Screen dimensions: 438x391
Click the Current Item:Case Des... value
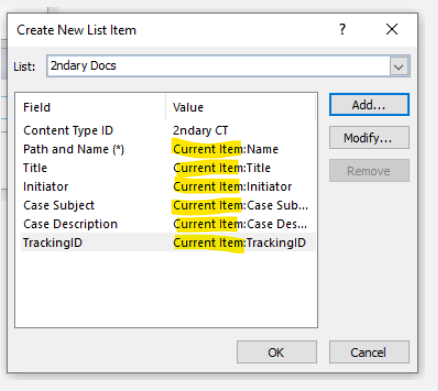[x=240, y=224]
